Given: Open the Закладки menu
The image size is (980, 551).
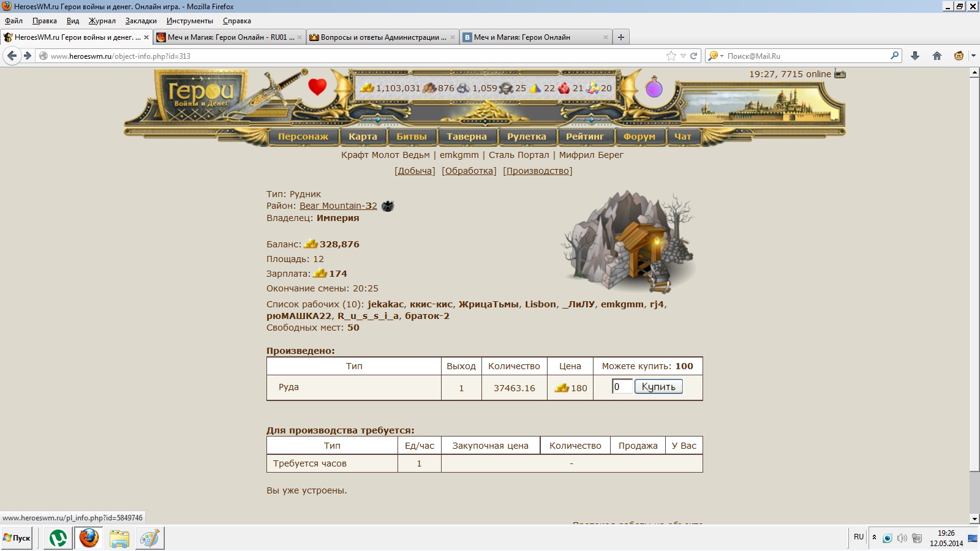Looking at the screenshot, I should click(x=141, y=21).
